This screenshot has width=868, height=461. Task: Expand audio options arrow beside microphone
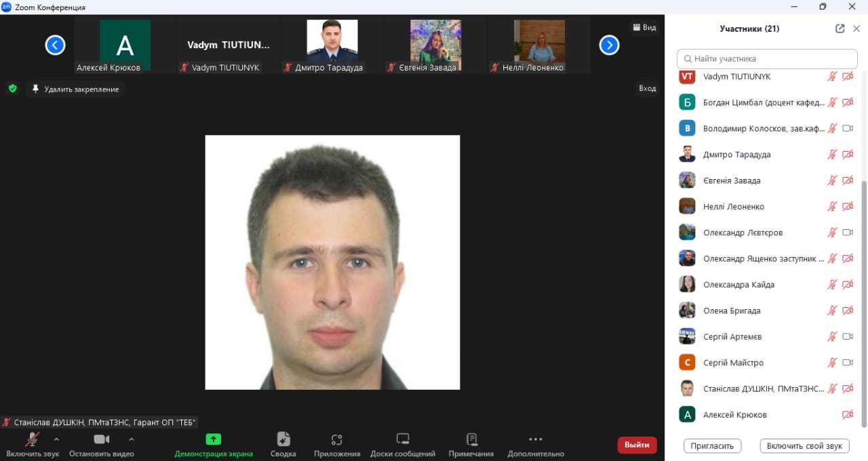[56, 439]
